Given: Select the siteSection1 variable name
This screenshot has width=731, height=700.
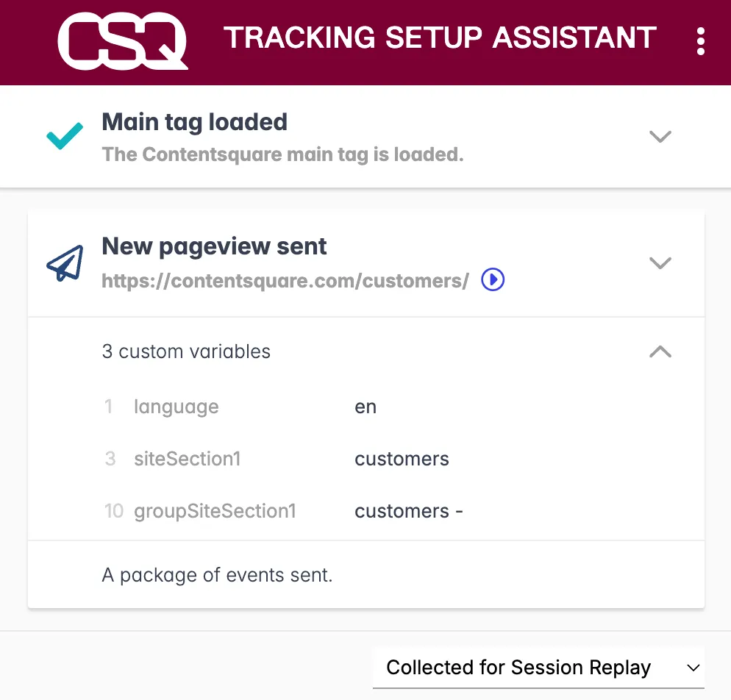Looking at the screenshot, I should (187, 459).
